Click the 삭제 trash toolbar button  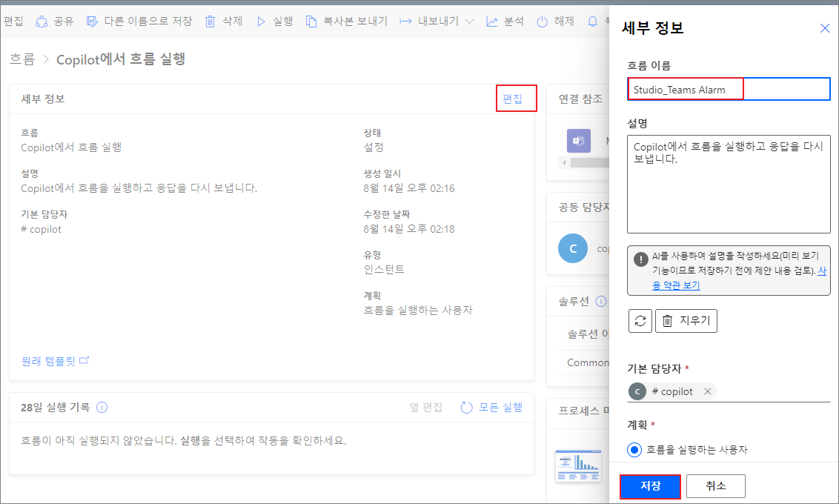tap(224, 21)
